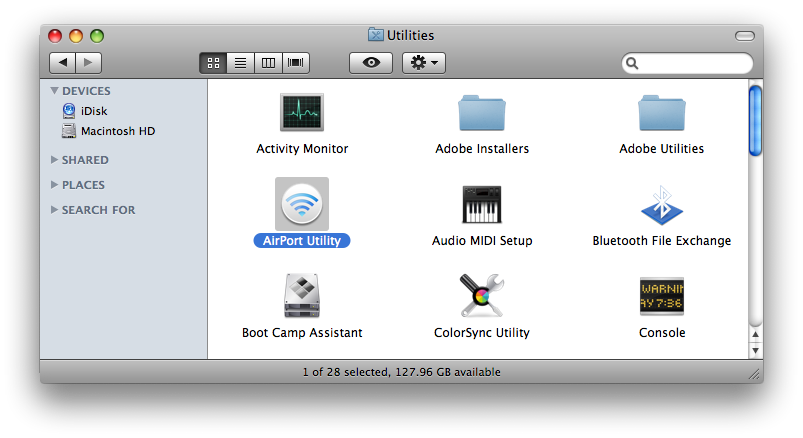
Task: Click the Macintosh HD drive icon
Action: click(69, 131)
